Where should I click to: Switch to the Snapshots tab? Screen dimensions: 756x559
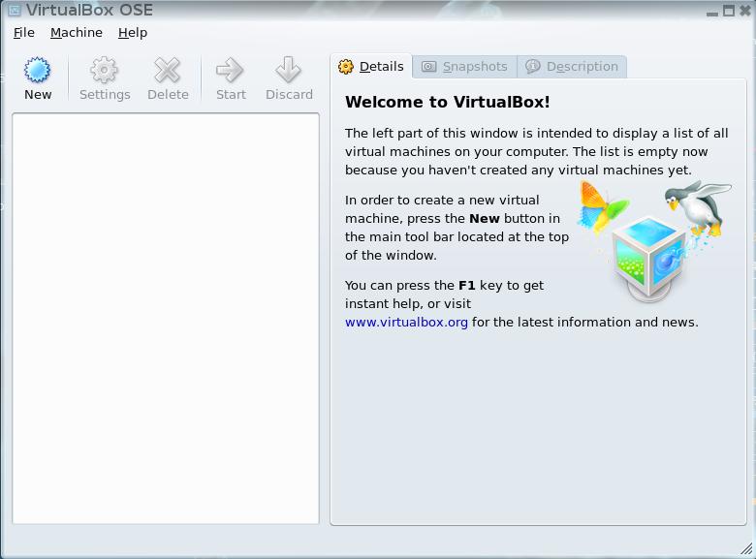click(x=465, y=67)
